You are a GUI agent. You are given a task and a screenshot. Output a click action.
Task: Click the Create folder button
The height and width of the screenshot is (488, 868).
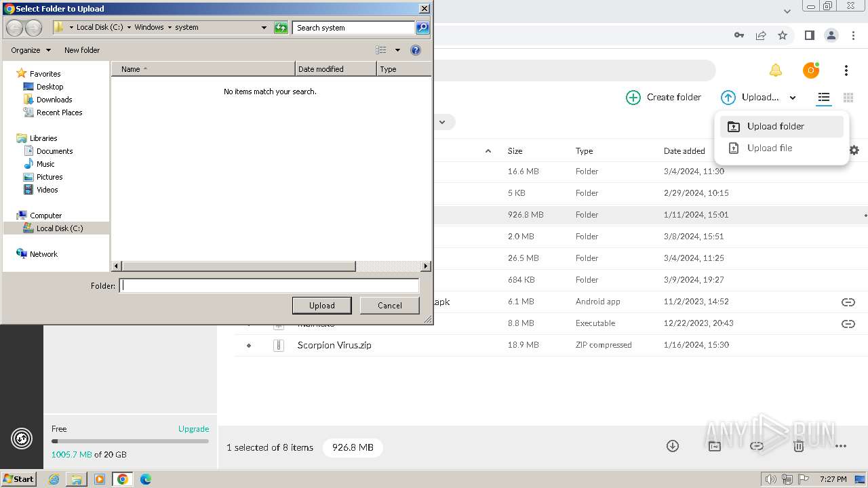coord(663,98)
